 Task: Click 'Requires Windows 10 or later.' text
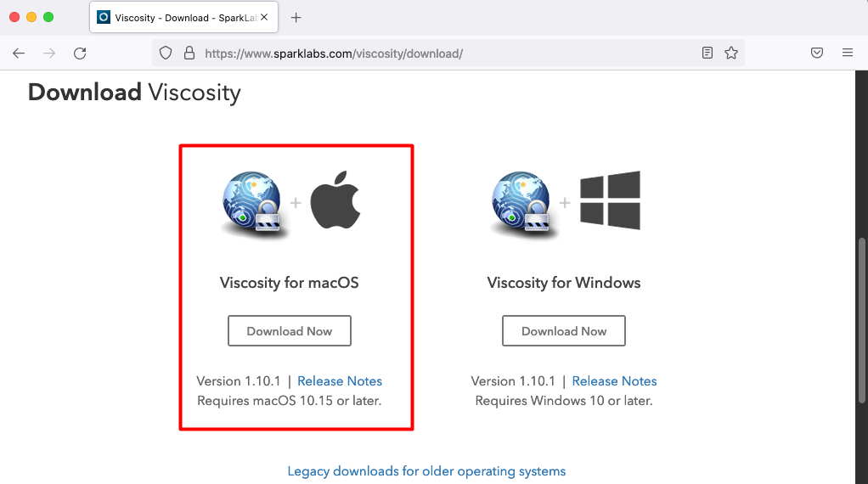[564, 401]
